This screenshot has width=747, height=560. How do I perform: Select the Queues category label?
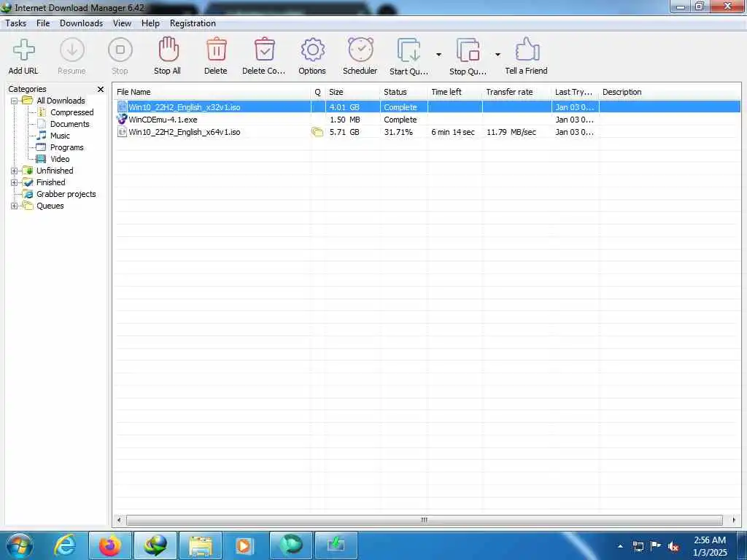50,206
